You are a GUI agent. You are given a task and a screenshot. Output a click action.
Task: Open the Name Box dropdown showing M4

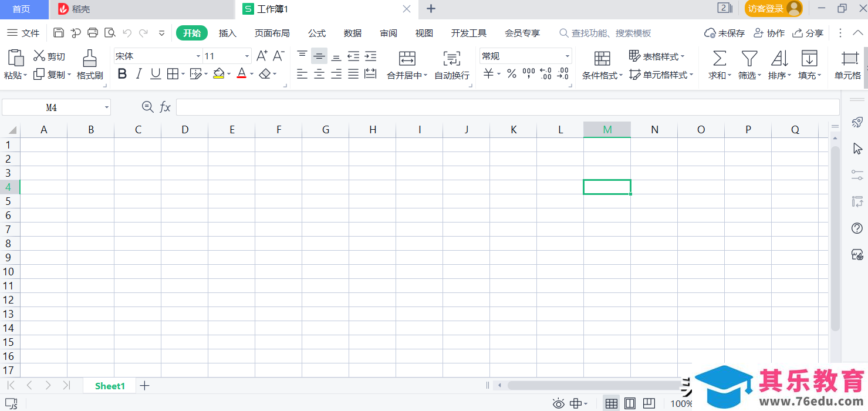point(107,107)
